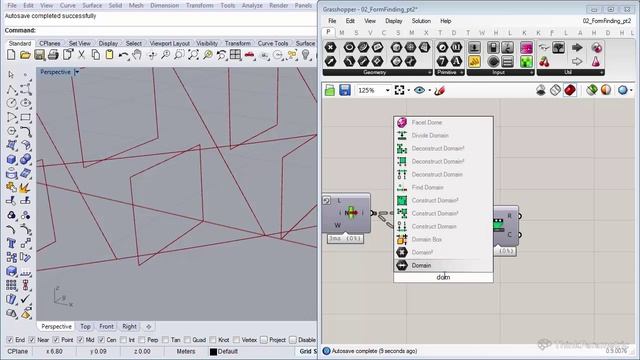Activate the Grasshopper sketch tool
This screenshot has height=360, width=640.
[x=439, y=90]
